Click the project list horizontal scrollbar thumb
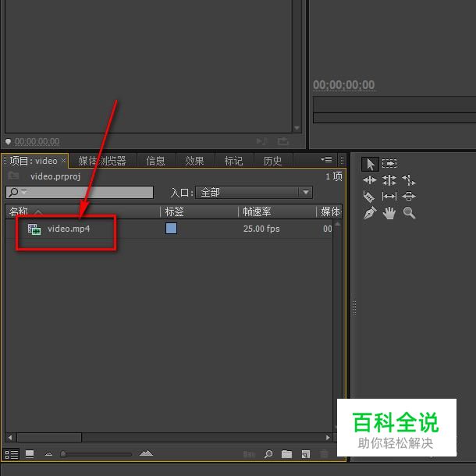The height and width of the screenshot is (476, 476). tap(49, 438)
